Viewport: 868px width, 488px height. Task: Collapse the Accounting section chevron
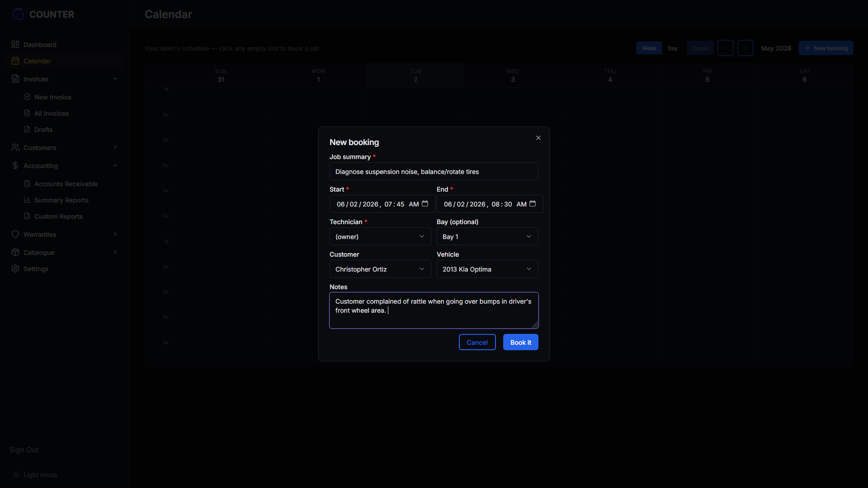click(115, 165)
